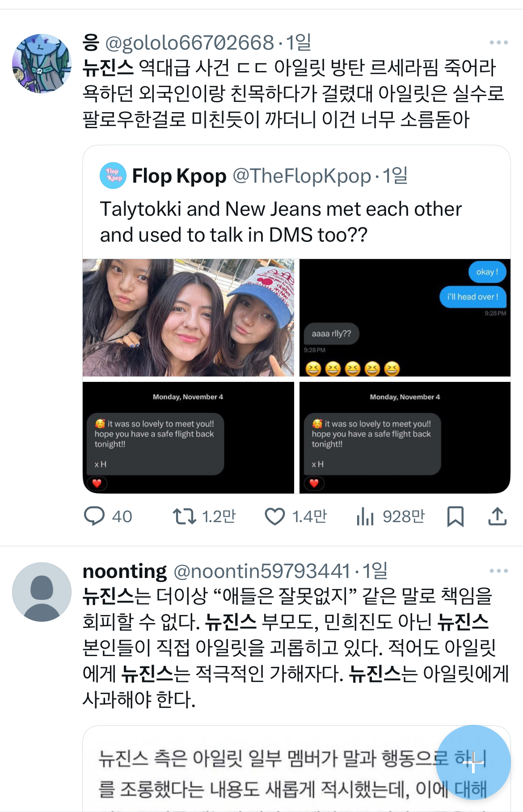Open 응's cartoon profile avatar
Image resolution: width=523 pixels, height=812 pixels.
[x=42, y=64]
